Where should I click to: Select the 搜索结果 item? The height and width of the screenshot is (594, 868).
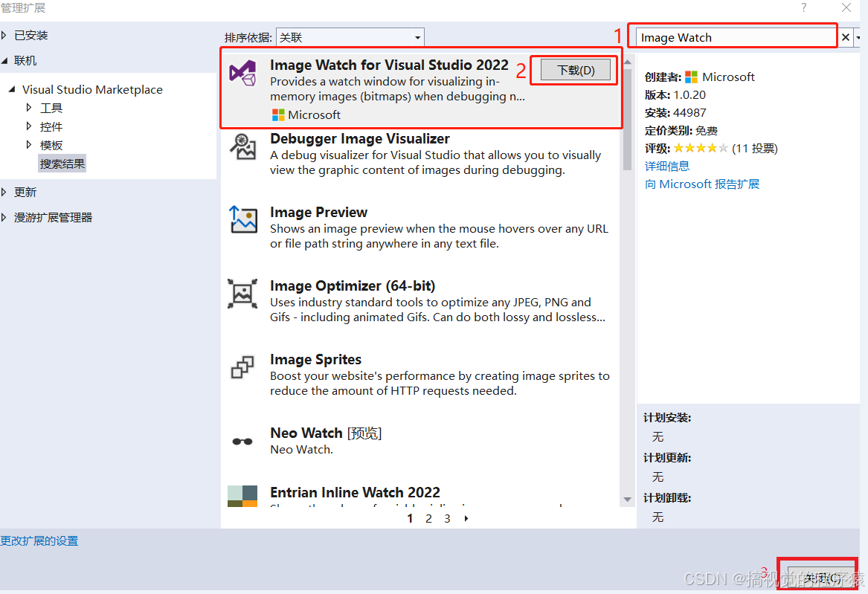(62, 163)
